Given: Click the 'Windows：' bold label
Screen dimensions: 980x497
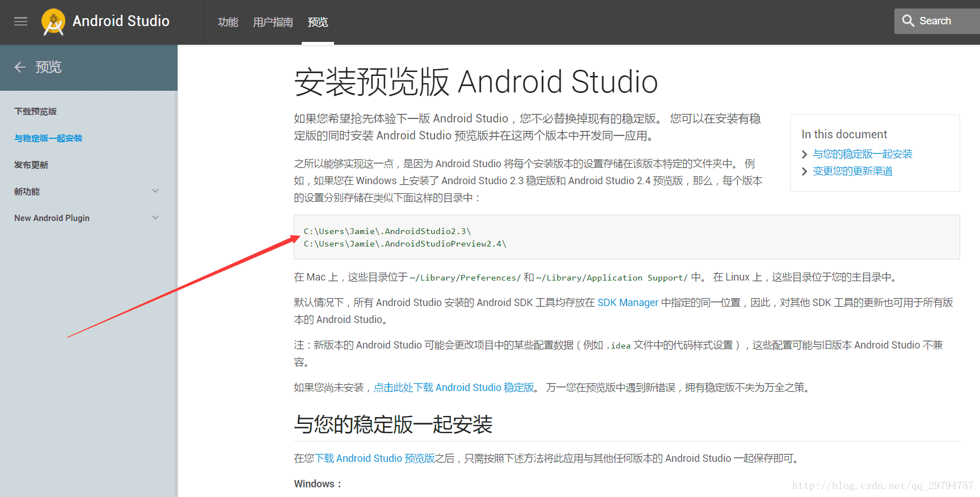Looking at the screenshot, I should click(318, 484).
